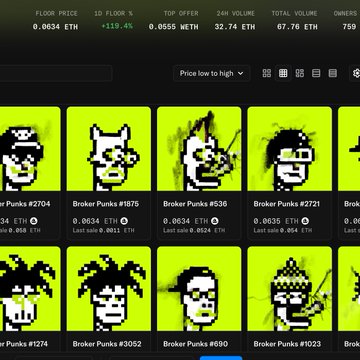360x360 pixels.
Task: Click the +119.4% 1D floor change value
Action: (117, 26)
